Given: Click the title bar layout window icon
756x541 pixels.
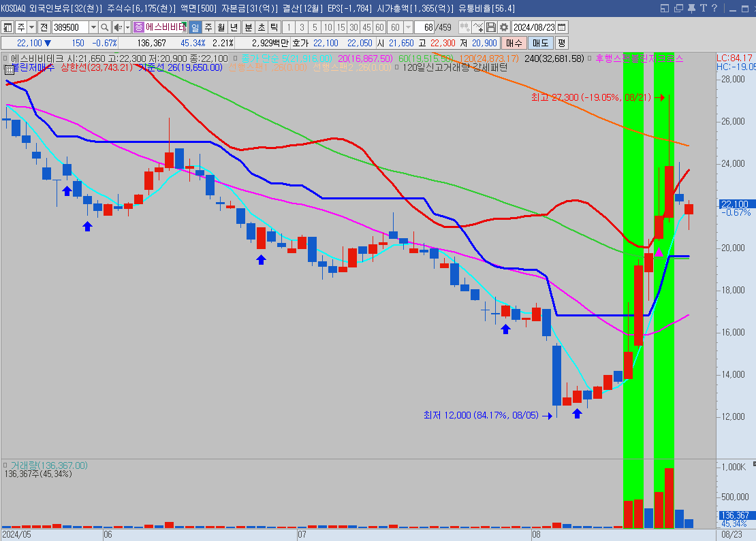Looking at the screenshot, I should click(665, 7).
